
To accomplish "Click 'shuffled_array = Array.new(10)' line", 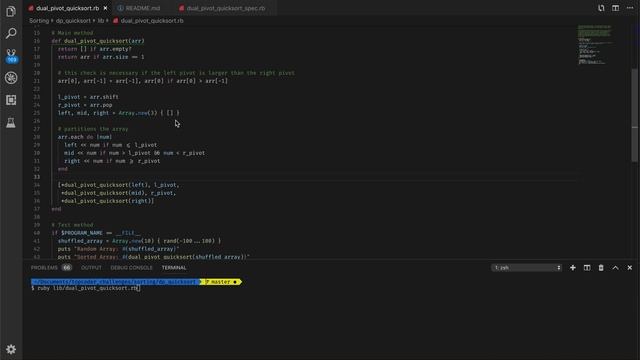I will click(x=139, y=241).
